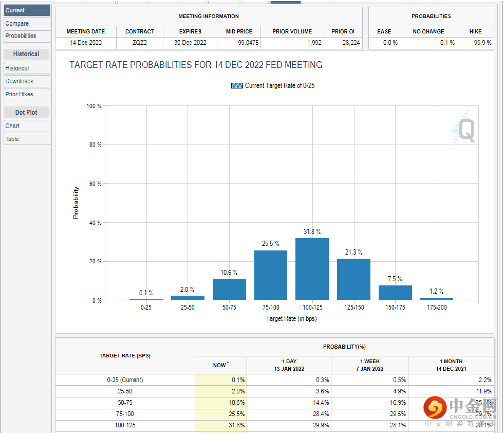The width and height of the screenshot is (504, 433).
Task: Click the QuikStrike Q logo in chart
Action: (464, 130)
